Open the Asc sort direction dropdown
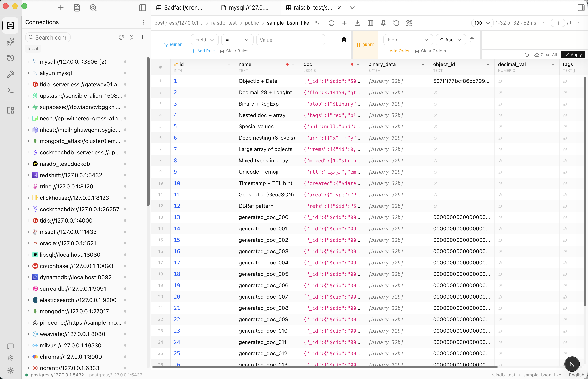This screenshot has height=379, width=588. 450,40
